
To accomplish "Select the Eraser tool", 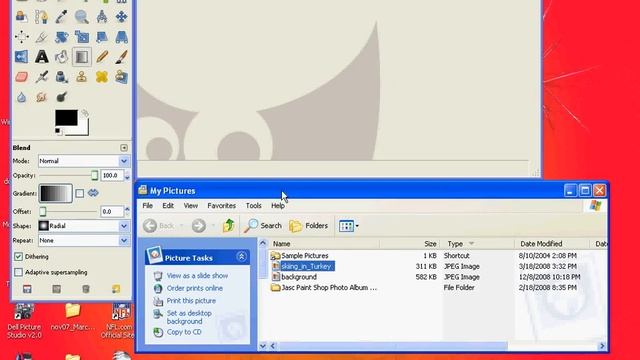I will point(22,77).
